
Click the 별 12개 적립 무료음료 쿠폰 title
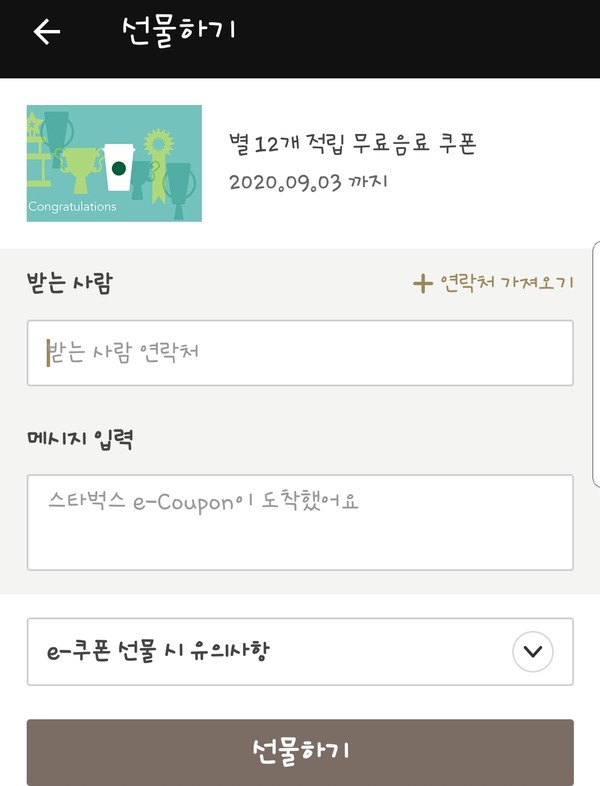(x=352, y=144)
